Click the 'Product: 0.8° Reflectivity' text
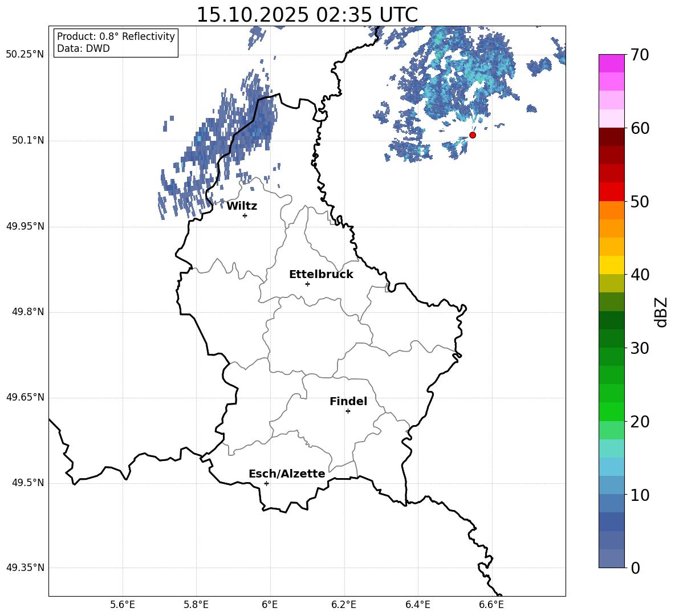This screenshot has width=675, height=616. (116, 36)
